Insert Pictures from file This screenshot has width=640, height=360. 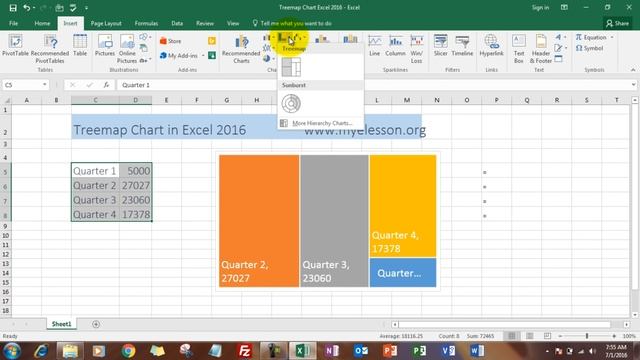point(105,45)
